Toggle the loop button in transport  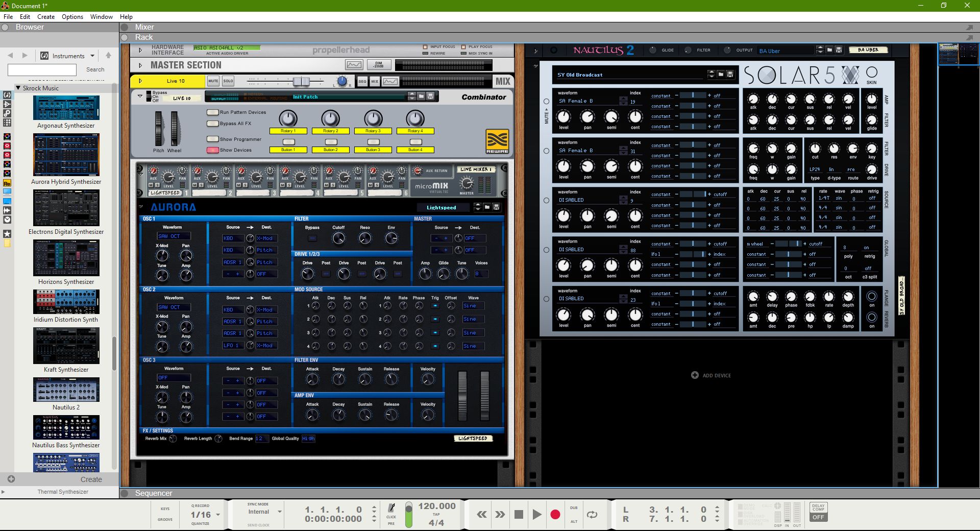coord(592,515)
